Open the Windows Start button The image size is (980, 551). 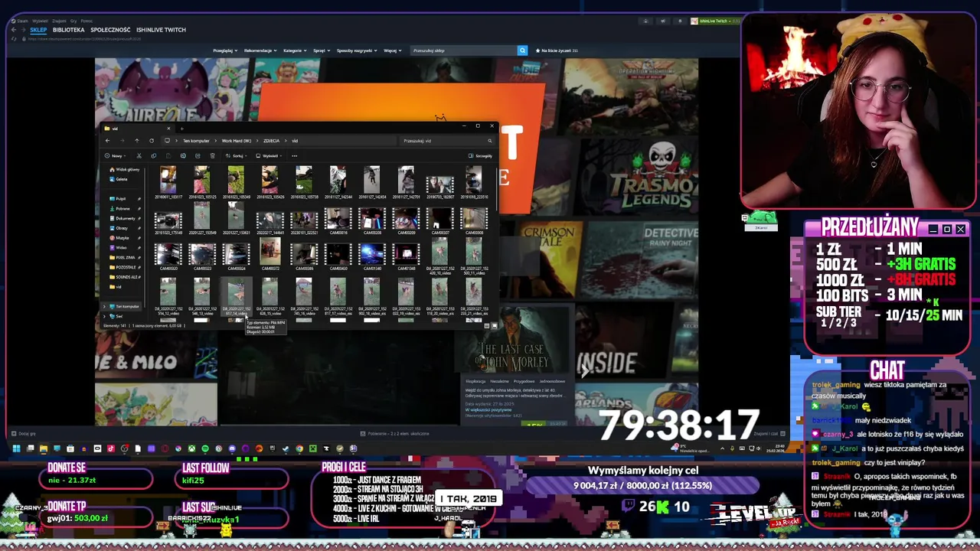coord(16,448)
